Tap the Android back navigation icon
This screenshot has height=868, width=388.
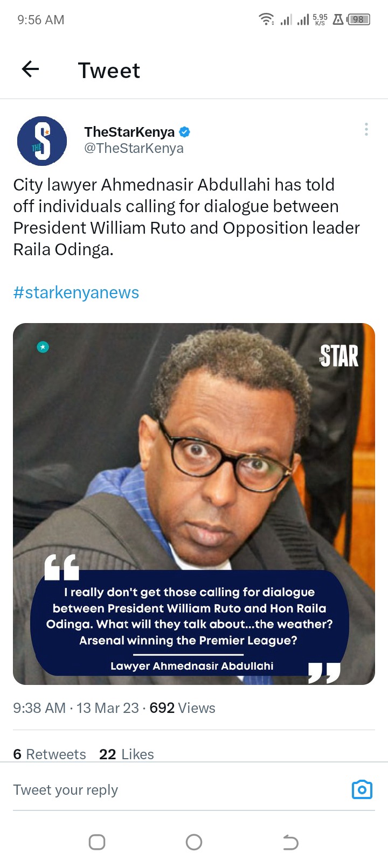pos(290,842)
